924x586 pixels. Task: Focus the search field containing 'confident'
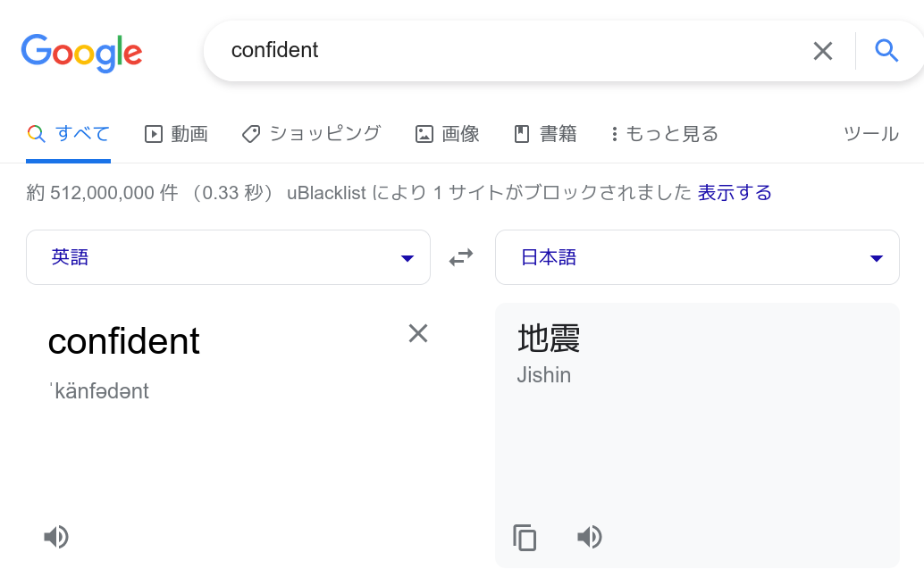[x=513, y=51]
